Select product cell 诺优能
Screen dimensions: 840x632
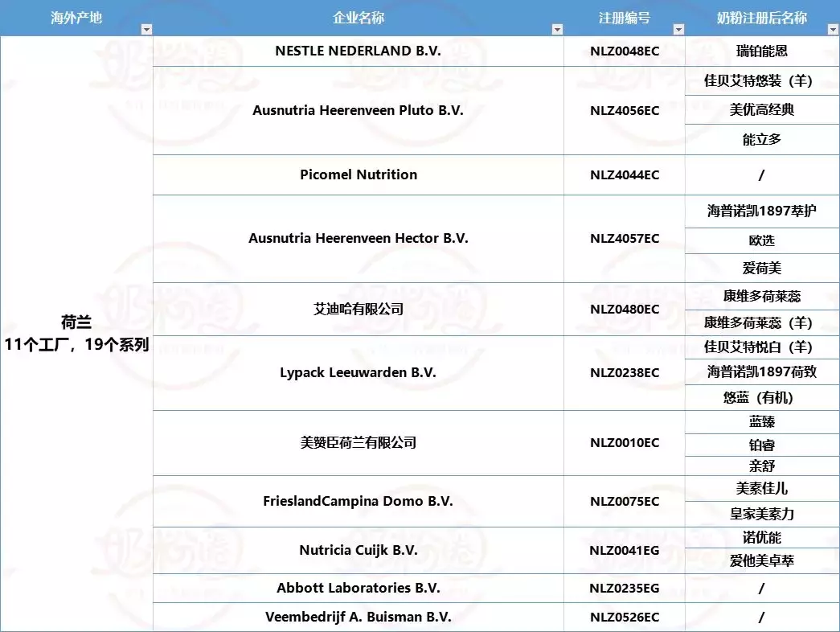point(762,537)
